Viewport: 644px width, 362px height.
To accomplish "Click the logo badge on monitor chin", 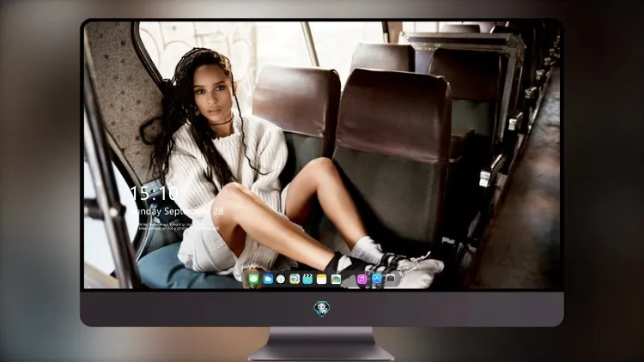I will (x=322, y=309).
